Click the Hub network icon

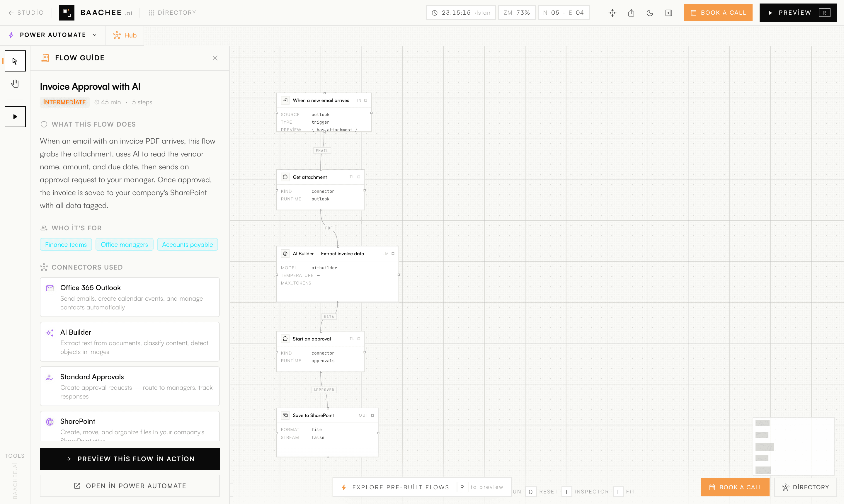(117, 35)
